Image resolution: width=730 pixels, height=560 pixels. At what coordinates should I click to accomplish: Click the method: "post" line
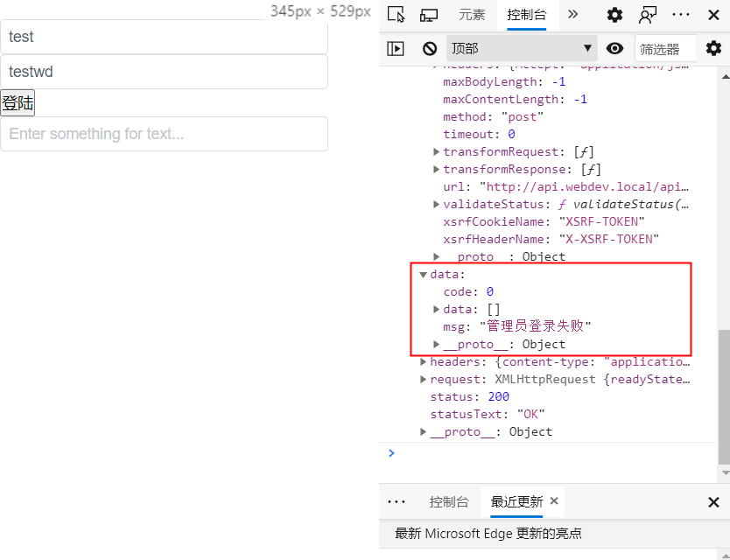493,117
